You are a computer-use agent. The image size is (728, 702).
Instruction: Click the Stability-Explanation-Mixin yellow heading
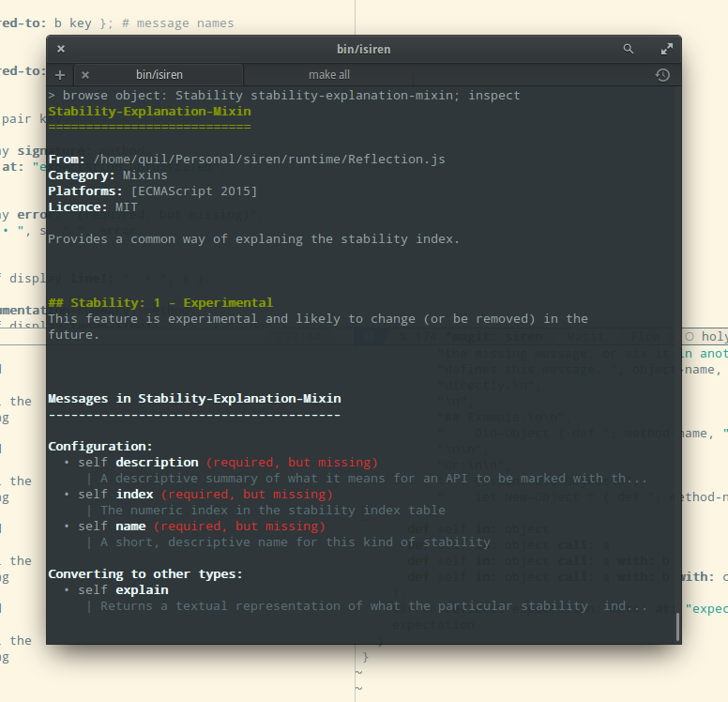149,112
